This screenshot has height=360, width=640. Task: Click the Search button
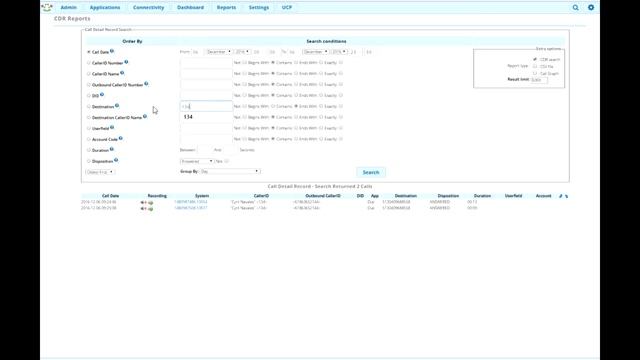coord(371,172)
